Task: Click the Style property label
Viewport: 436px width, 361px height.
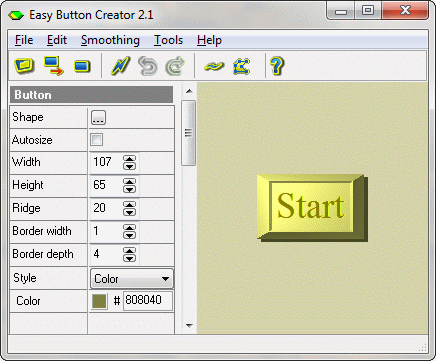Action: (x=25, y=278)
